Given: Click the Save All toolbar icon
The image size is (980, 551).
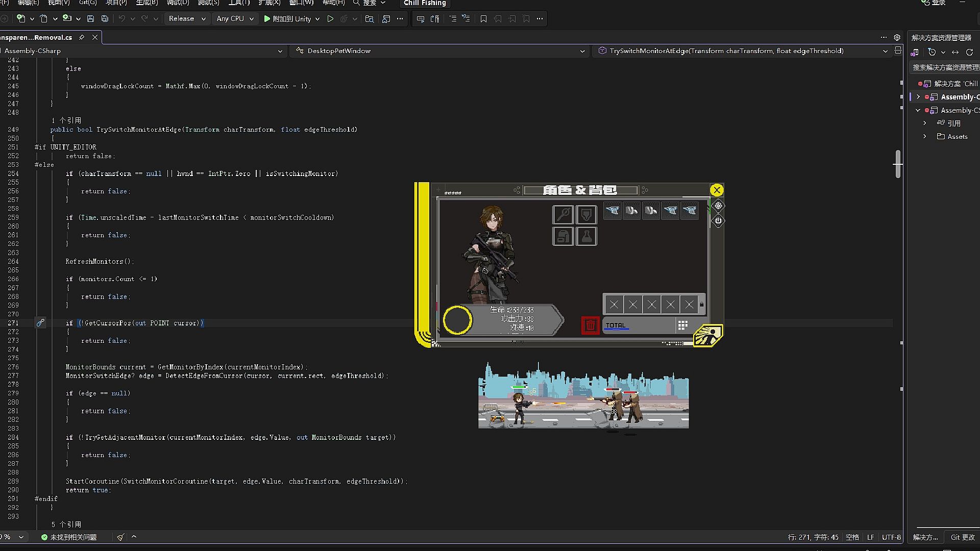Looking at the screenshot, I should tap(105, 19).
